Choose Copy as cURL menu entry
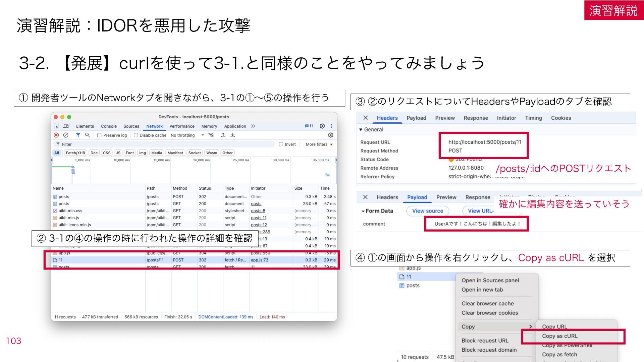The image size is (644, 362). (560, 336)
